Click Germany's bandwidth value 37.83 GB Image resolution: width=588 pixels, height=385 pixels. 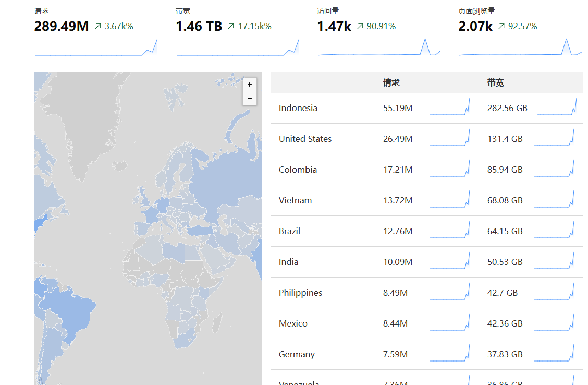[x=505, y=354]
